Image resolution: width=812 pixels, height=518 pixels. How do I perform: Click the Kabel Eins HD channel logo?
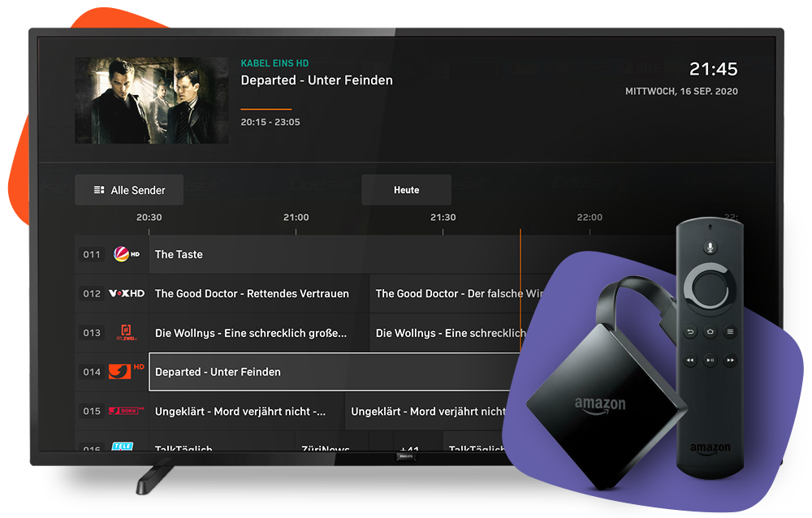[x=126, y=371]
